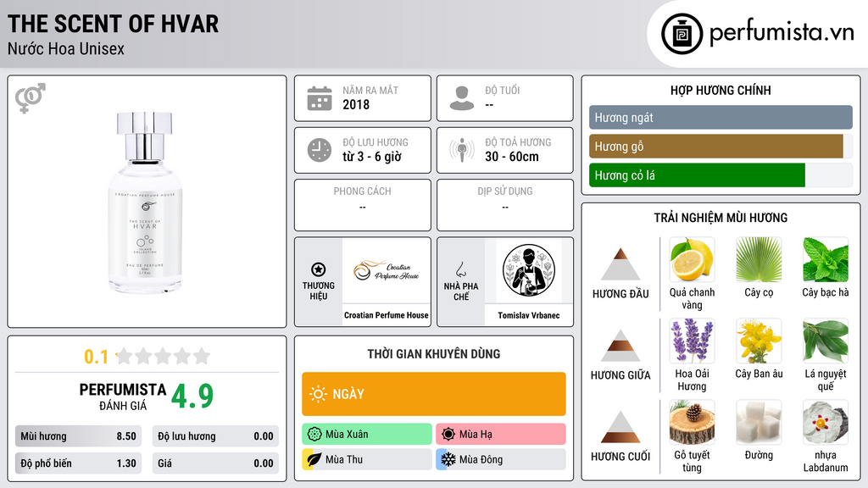Click the yellow 0.1 user rating value
868x488 pixels.
[x=96, y=357]
